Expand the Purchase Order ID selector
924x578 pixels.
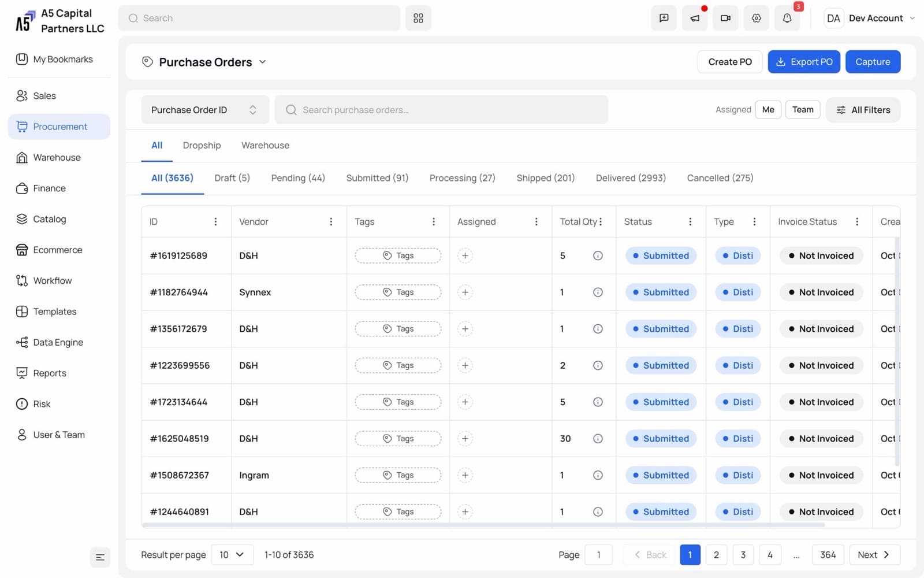pos(205,110)
